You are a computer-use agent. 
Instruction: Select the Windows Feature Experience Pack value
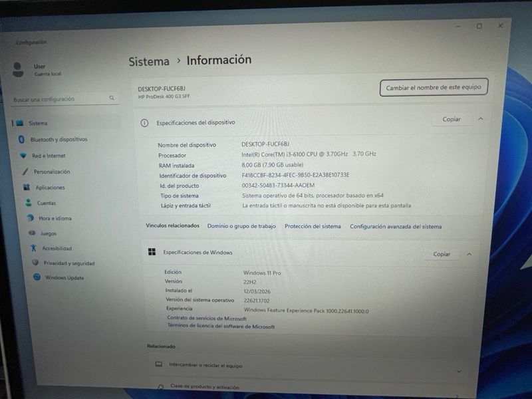306,311
